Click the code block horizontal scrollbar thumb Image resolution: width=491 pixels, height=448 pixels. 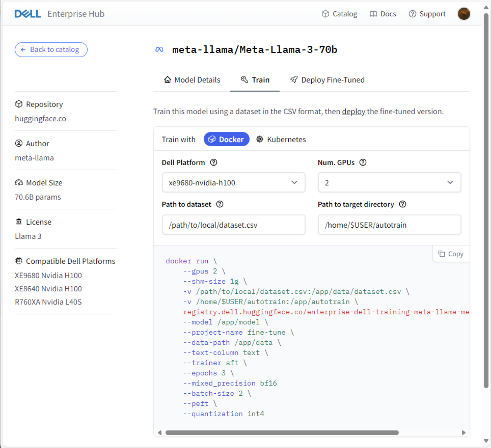tap(282, 433)
